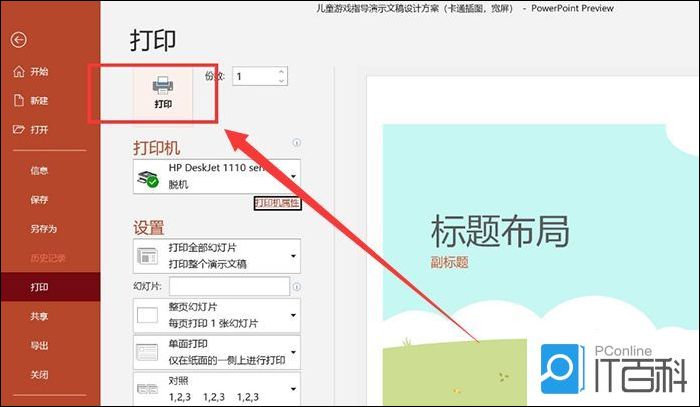
Task: Click the 打印整个演示文稿 text
Action: pyautogui.click(x=208, y=264)
